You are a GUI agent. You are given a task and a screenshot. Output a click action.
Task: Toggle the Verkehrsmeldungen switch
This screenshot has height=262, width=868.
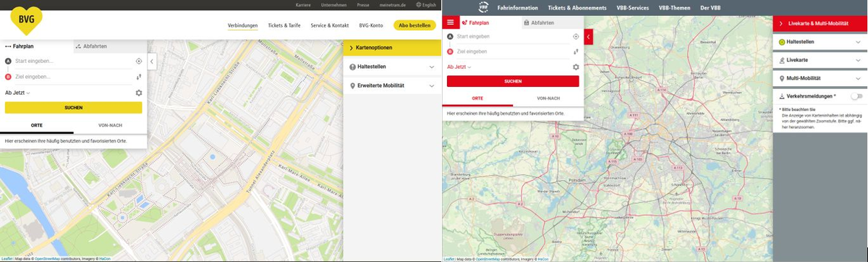(857, 96)
